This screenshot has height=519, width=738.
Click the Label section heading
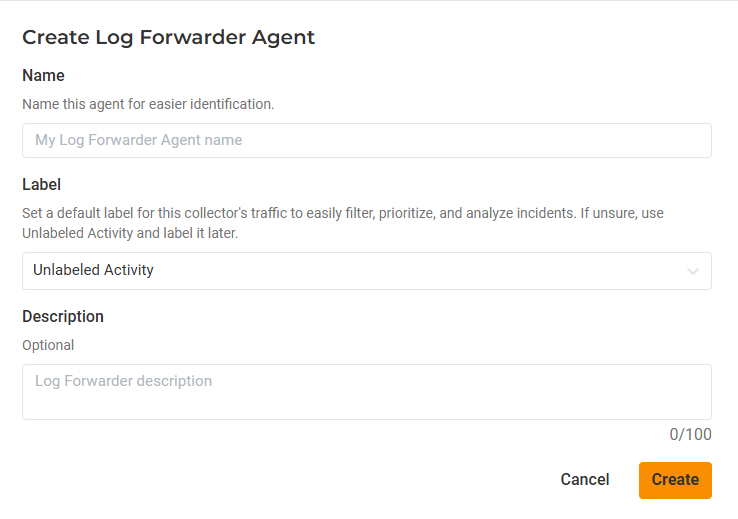(41, 185)
